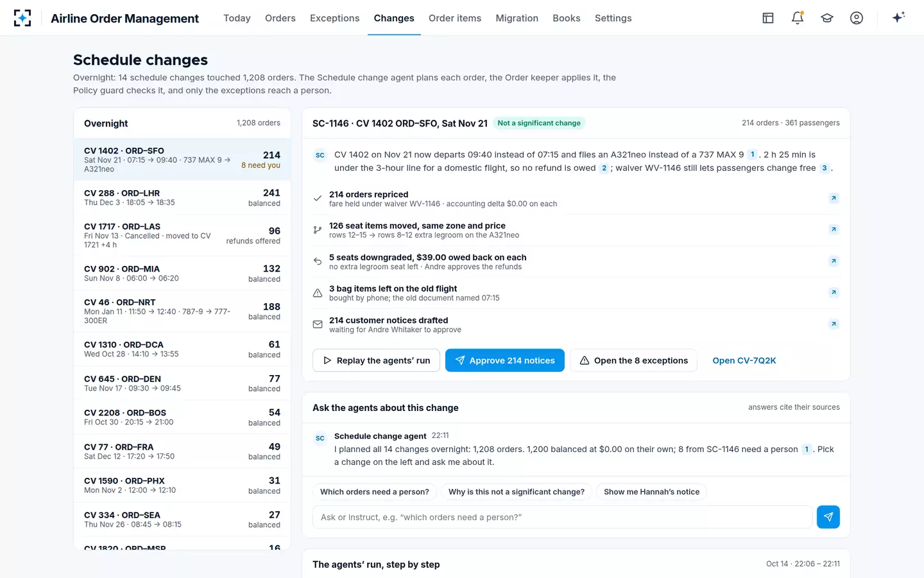This screenshot has height=578, width=924.
Task: Select the CV 77 ORD–FRA change
Action: tap(182, 451)
